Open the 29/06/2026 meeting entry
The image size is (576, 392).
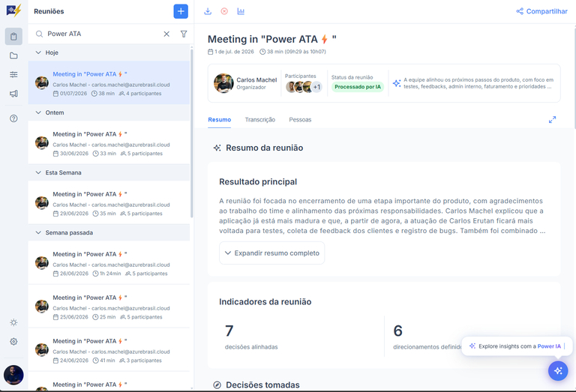pyautogui.click(x=109, y=202)
